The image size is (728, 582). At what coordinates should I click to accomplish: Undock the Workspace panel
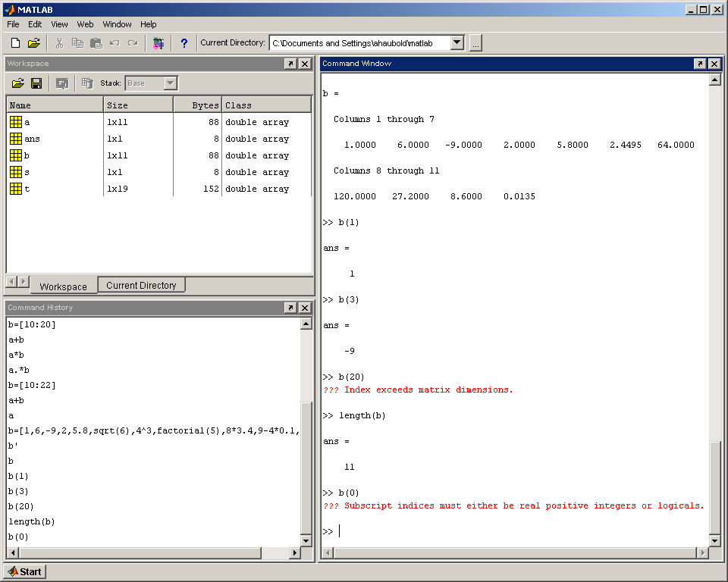pos(290,64)
